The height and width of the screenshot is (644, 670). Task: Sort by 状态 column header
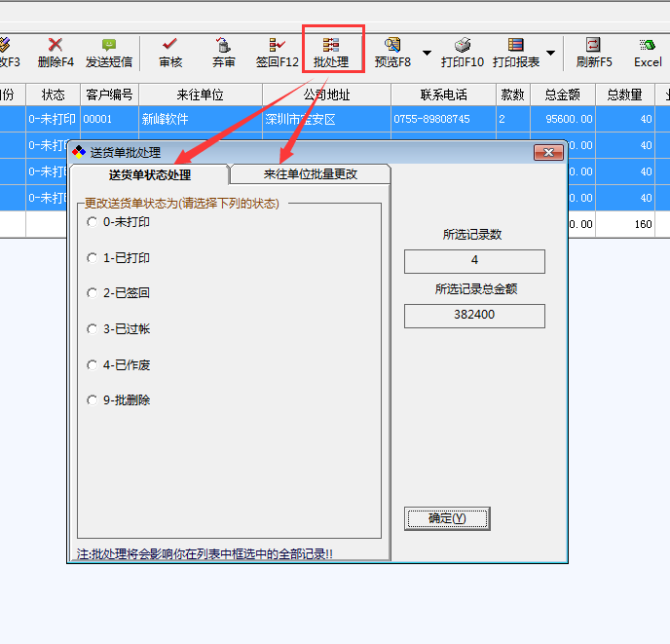pyautogui.click(x=53, y=95)
